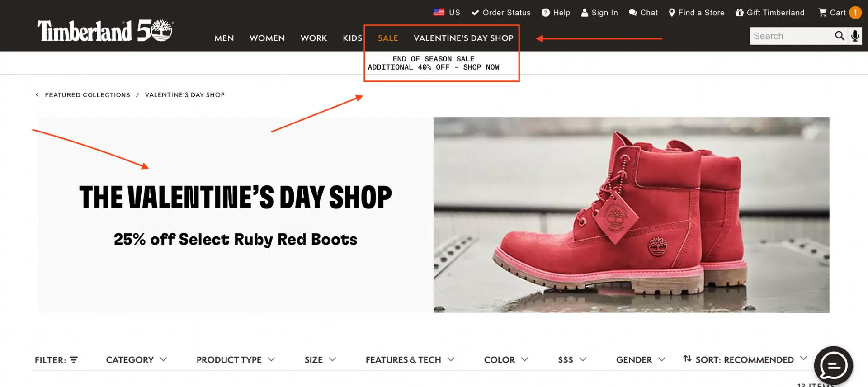The width and height of the screenshot is (868, 387).
Task: Expand the Size filter
Action: [x=320, y=360]
